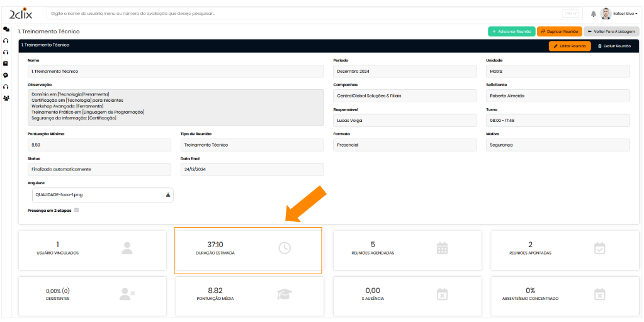Click the clock icon in Duração Estimada
This screenshot has height=322, width=644.
click(x=285, y=248)
